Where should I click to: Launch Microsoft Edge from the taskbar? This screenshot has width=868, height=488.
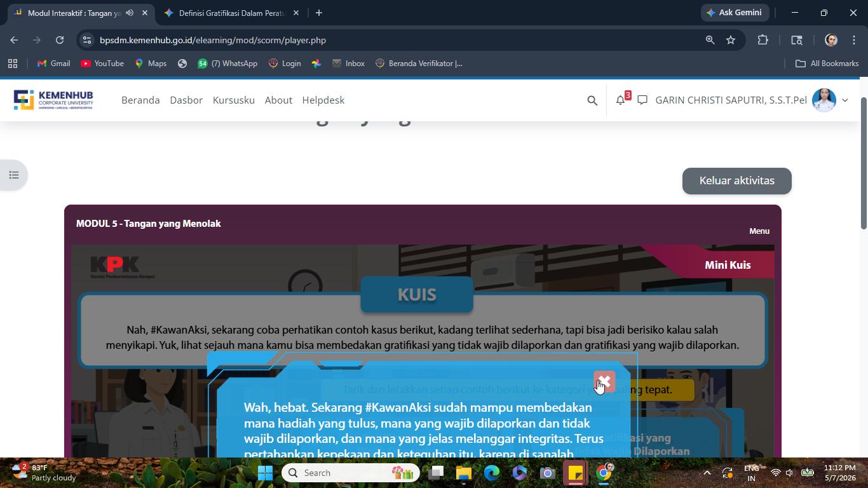[492, 473]
